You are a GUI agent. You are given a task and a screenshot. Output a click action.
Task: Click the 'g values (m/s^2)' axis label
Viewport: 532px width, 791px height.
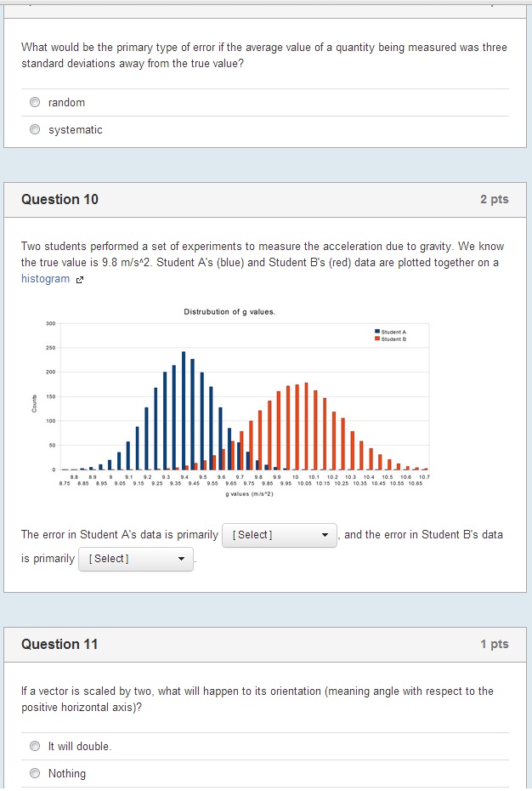point(249,494)
